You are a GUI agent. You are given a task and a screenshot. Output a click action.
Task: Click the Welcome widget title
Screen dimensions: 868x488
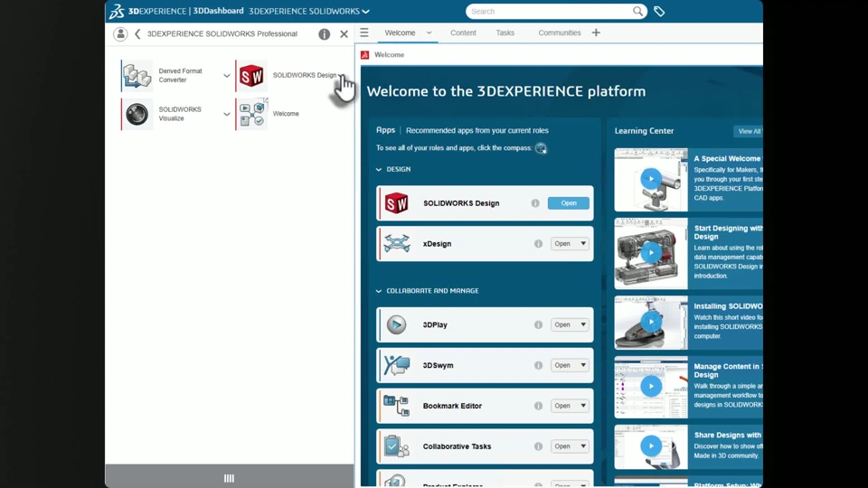click(x=389, y=55)
